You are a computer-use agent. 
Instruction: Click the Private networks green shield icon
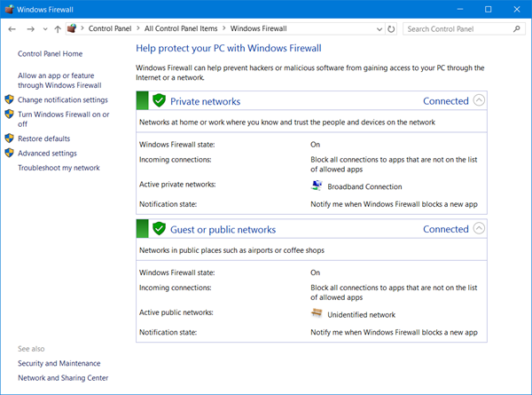click(x=159, y=100)
